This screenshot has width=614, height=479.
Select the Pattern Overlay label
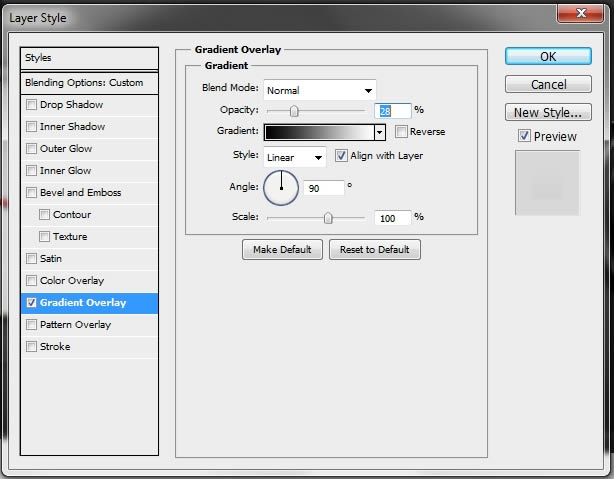[76, 325]
